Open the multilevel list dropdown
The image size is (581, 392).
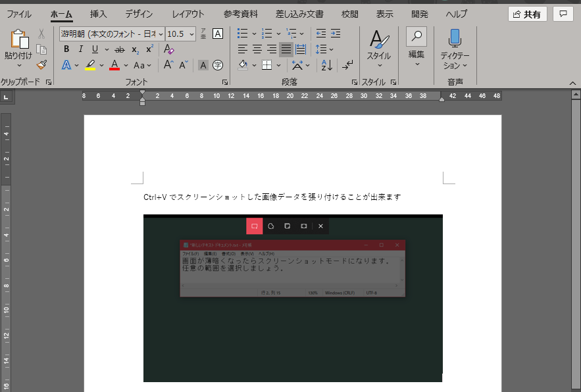301,34
